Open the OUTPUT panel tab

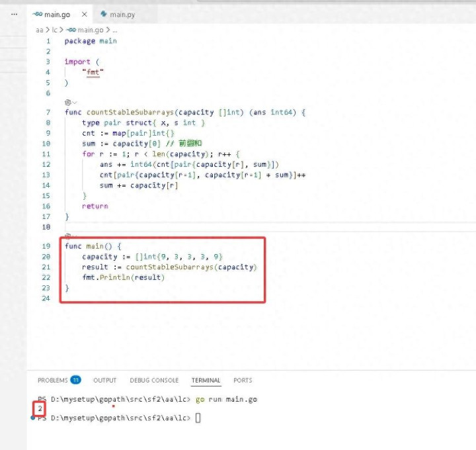coord(104,380)
